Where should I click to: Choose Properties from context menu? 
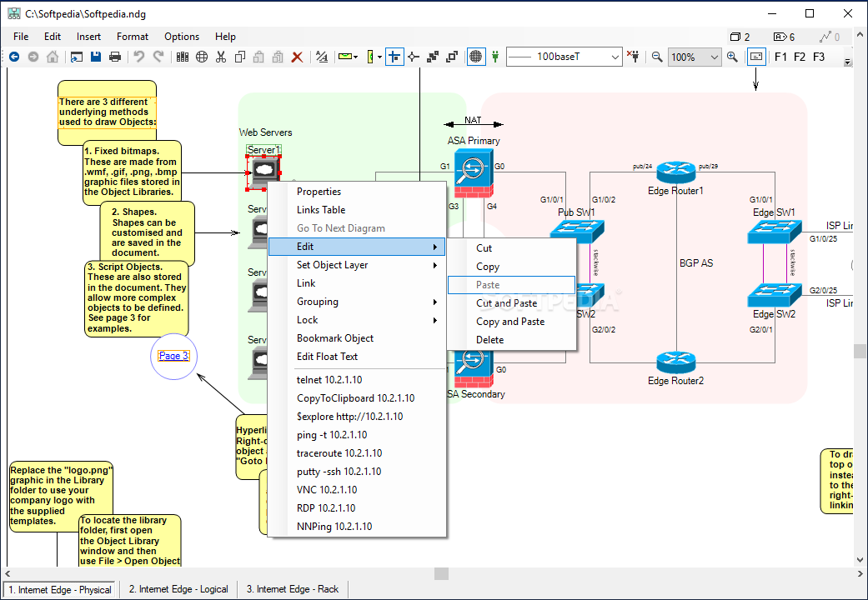tap(357, 192)
